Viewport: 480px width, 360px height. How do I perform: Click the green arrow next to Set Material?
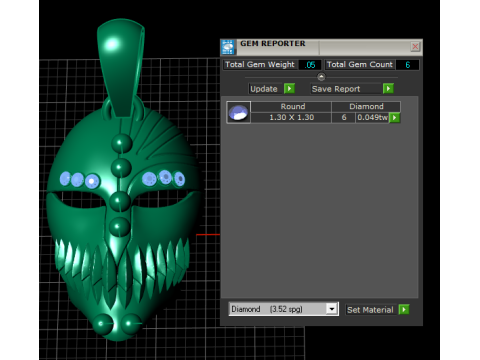click(404, 309)
